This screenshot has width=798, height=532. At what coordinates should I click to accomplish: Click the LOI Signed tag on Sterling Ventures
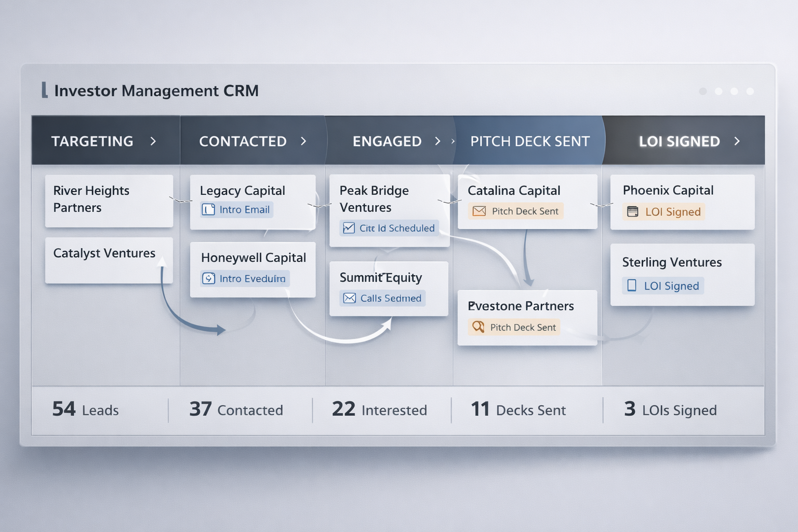coord(663,286)
